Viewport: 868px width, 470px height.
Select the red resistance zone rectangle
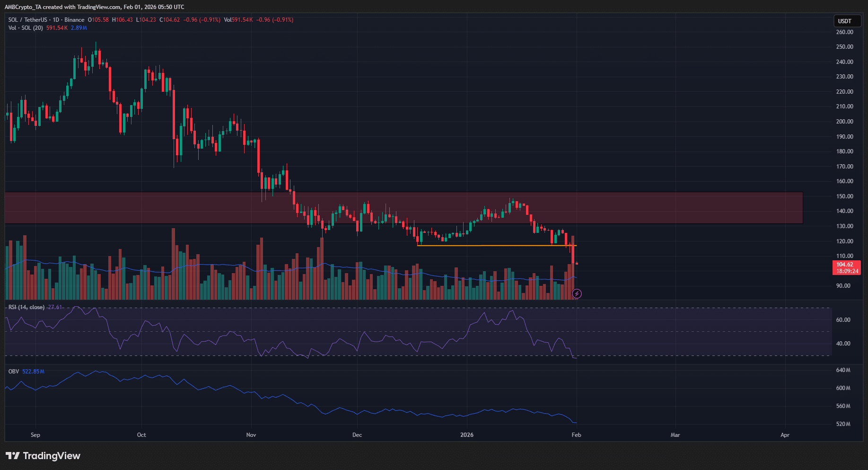pos(403,208)
